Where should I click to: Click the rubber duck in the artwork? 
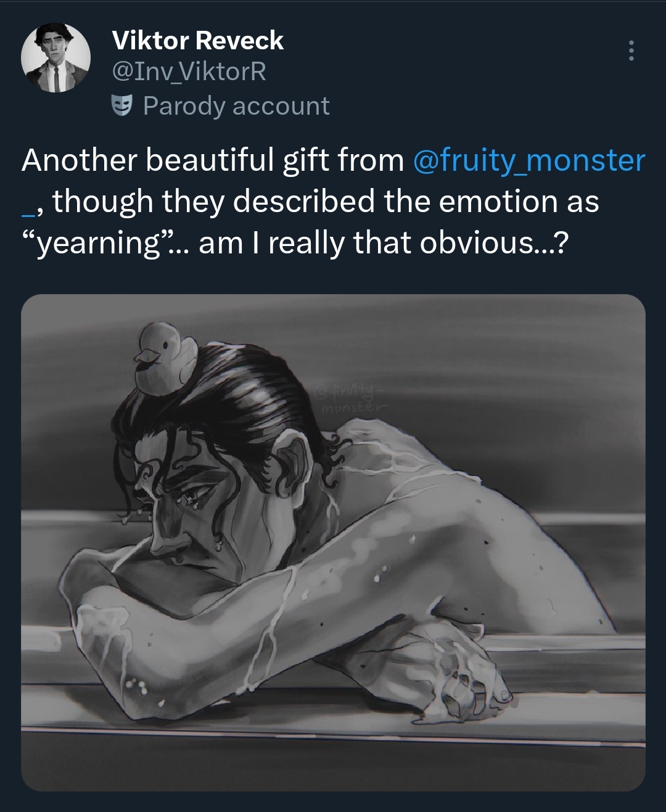click(165, 358)
